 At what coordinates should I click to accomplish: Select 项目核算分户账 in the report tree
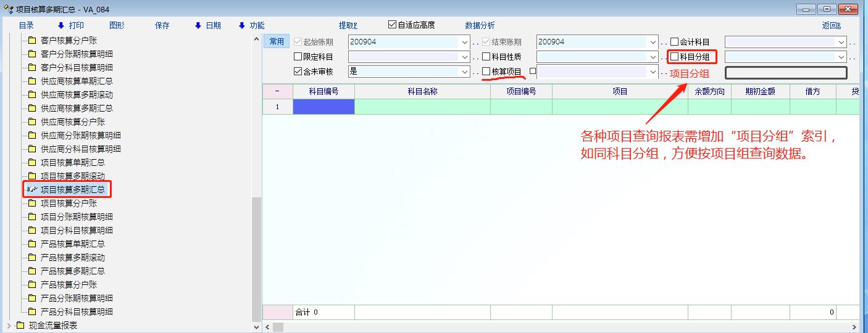(69, 203)
